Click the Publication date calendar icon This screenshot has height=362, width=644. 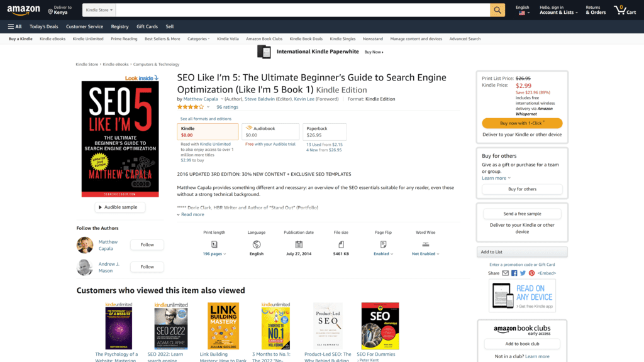tap(299, 244)
